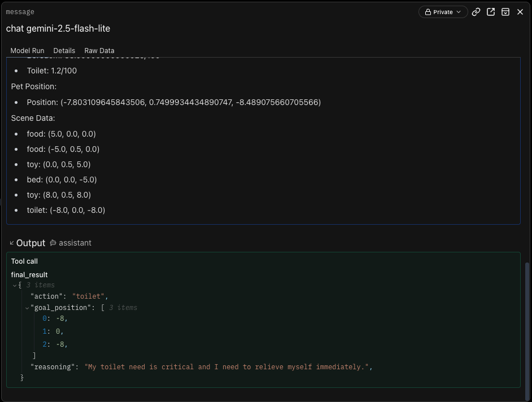The width and height of the screenshot is (532, 402).
Task: Click the arrow icon beside Output heading
Action: 12,243
